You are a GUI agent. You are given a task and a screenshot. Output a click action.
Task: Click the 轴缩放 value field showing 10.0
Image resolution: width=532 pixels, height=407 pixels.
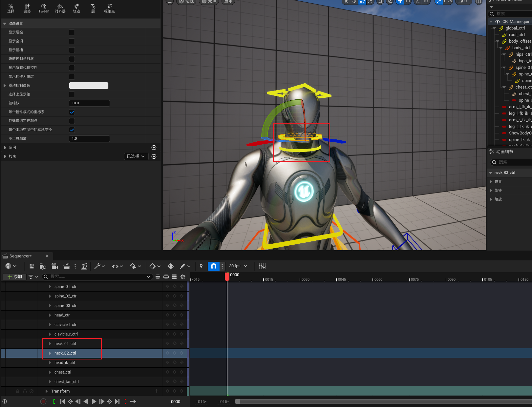tap(89, 103)
